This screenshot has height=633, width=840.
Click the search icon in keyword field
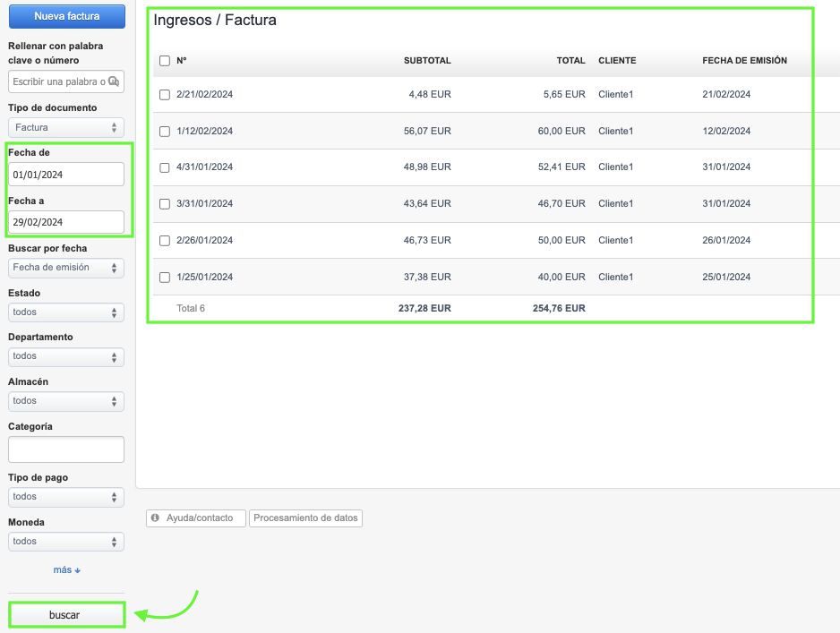point(114,81)
